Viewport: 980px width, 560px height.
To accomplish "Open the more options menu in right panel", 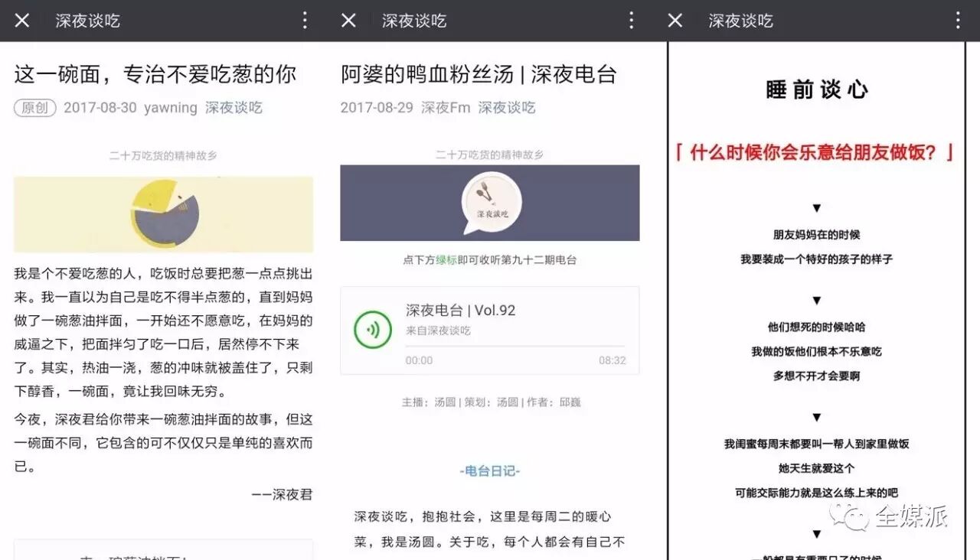I will point(957,21).
